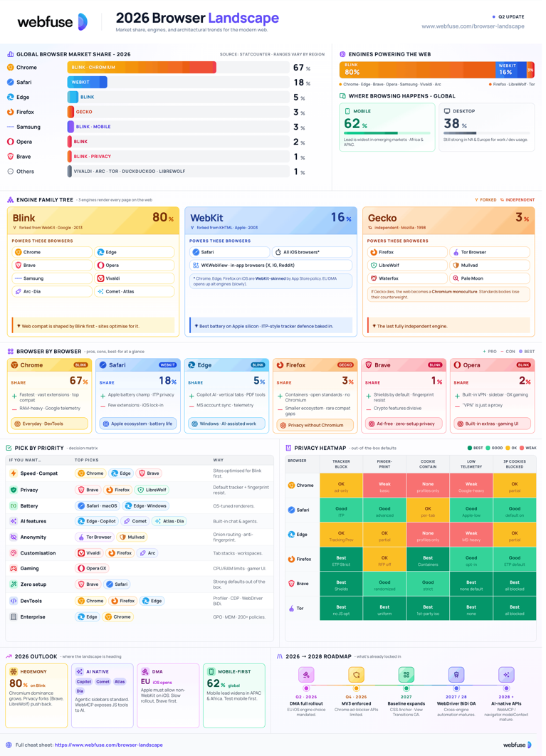Select the 'Edge · Copilot' chip in AI features row

97,521
